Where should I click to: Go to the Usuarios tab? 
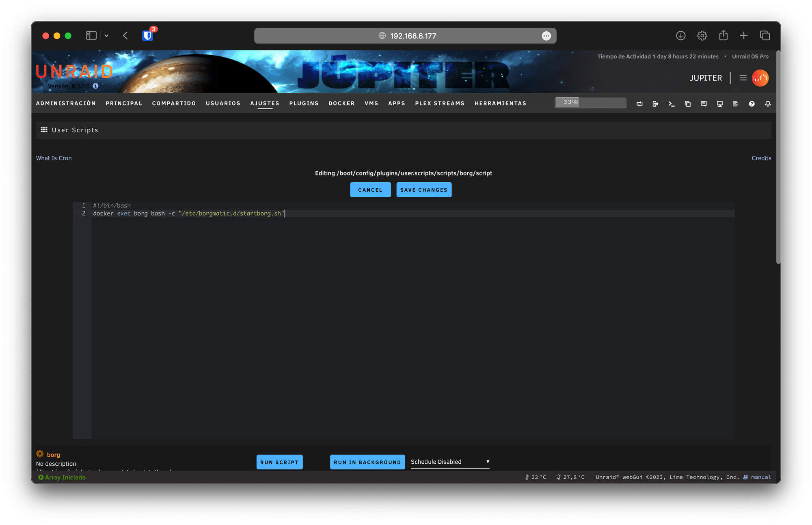click(x=223, y=103)
